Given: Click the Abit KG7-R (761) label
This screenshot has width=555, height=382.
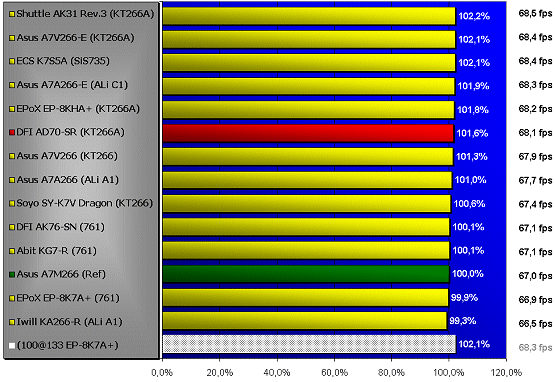Looking at the screenshot, I should coord(57,251).
